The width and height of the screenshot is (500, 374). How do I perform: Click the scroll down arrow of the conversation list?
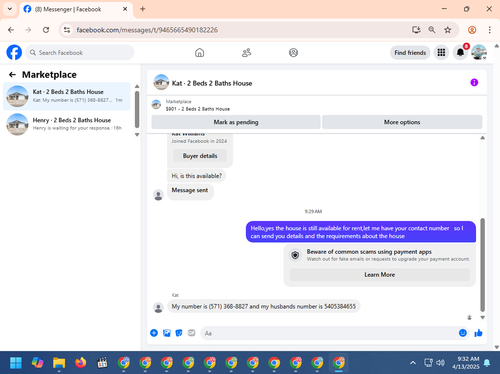(137, 135)
